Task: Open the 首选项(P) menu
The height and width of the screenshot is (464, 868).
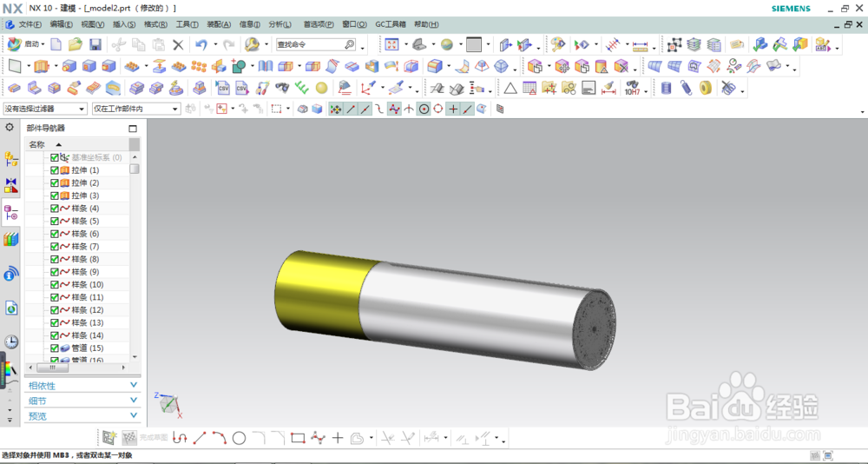Action: point(319,24)
